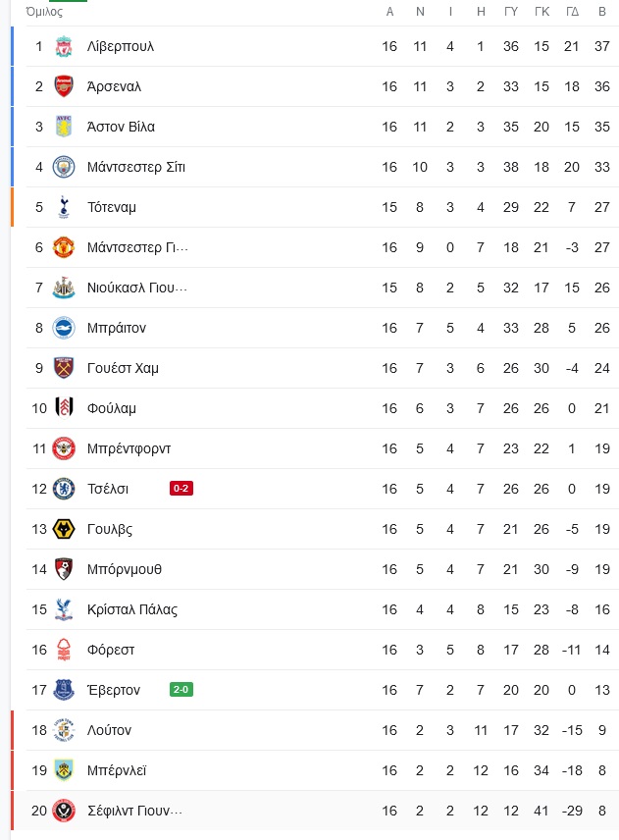
Task: Click the Wolves wolf-head logo
Action: (x=64, y=529)
